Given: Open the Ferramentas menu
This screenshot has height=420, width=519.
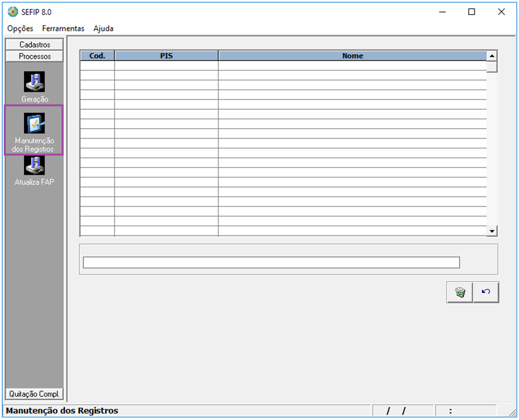Looking at the screenshot, I should (63, 28).
